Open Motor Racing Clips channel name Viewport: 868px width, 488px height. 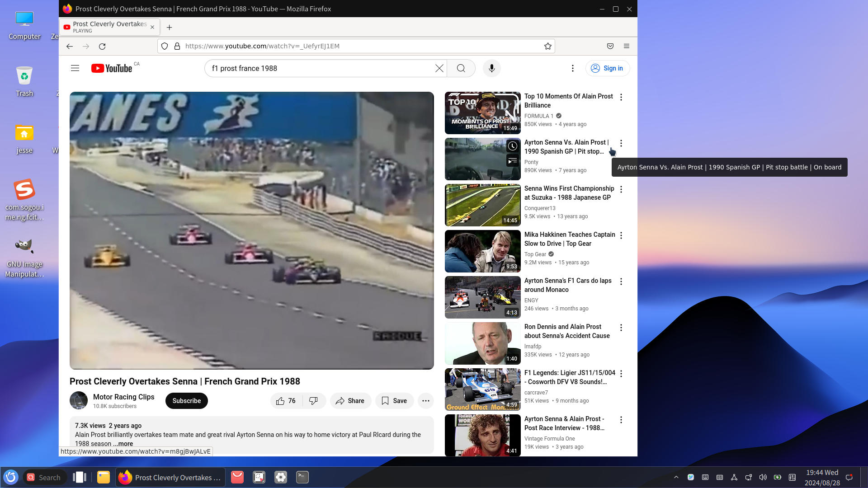pyautogui.click(x=123, y=397)
